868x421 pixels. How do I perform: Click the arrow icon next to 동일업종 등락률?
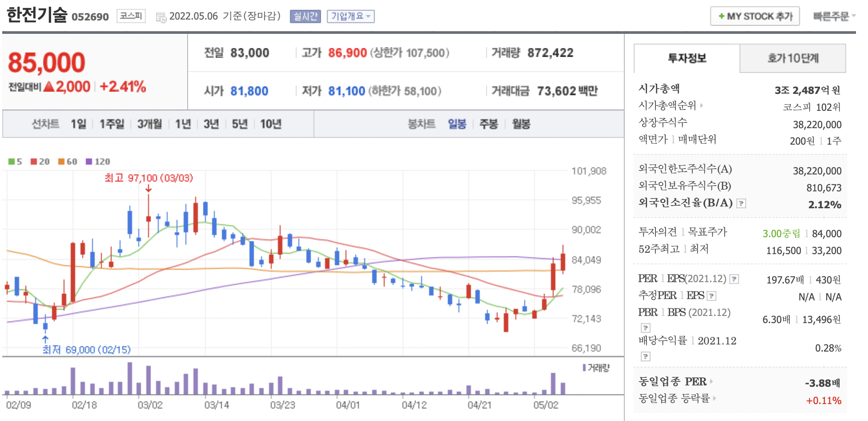pos(715,398)
